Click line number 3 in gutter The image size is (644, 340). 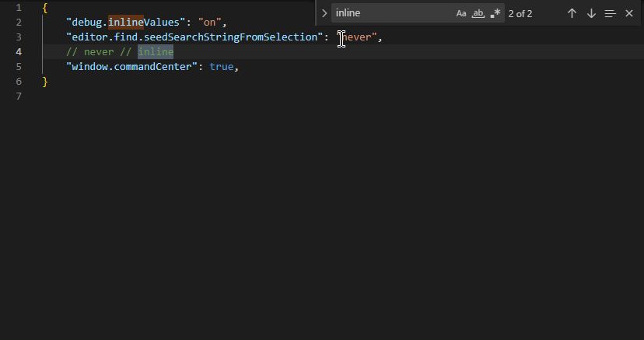point(19,37)
